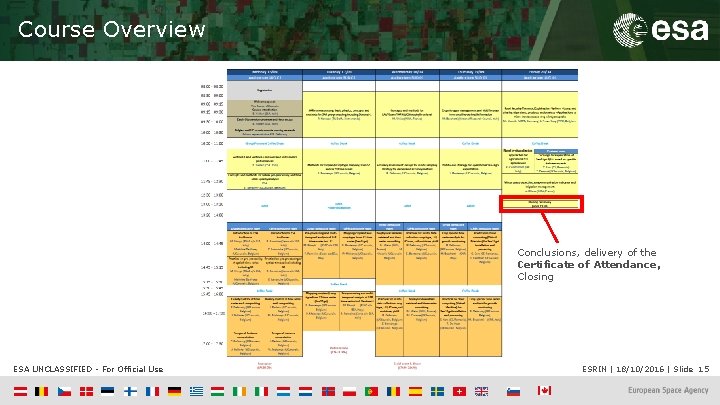The width and height of the screenshot is (720, 405).
Task: Select the Ireland flag icon
Action: (x=239, y=391)
